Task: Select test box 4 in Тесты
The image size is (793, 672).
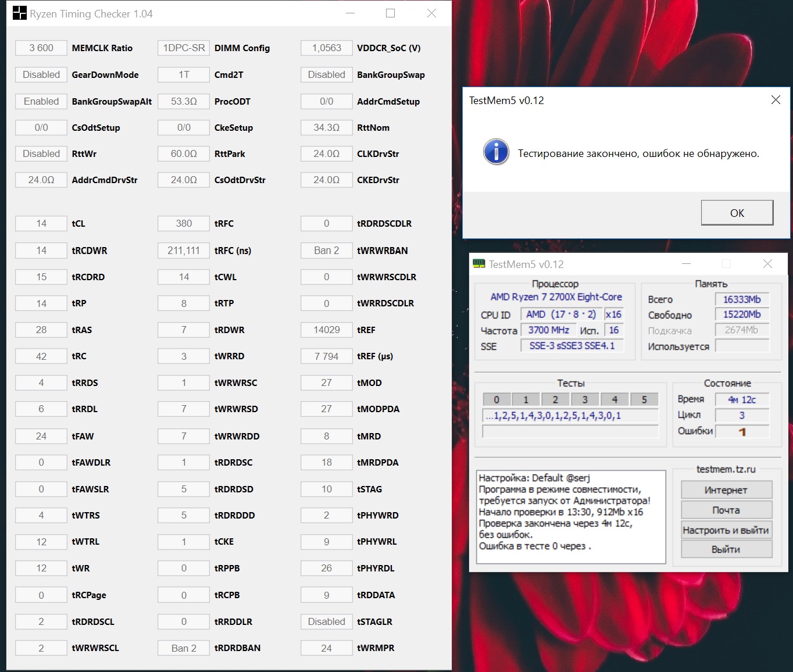Action: (615, 399)
